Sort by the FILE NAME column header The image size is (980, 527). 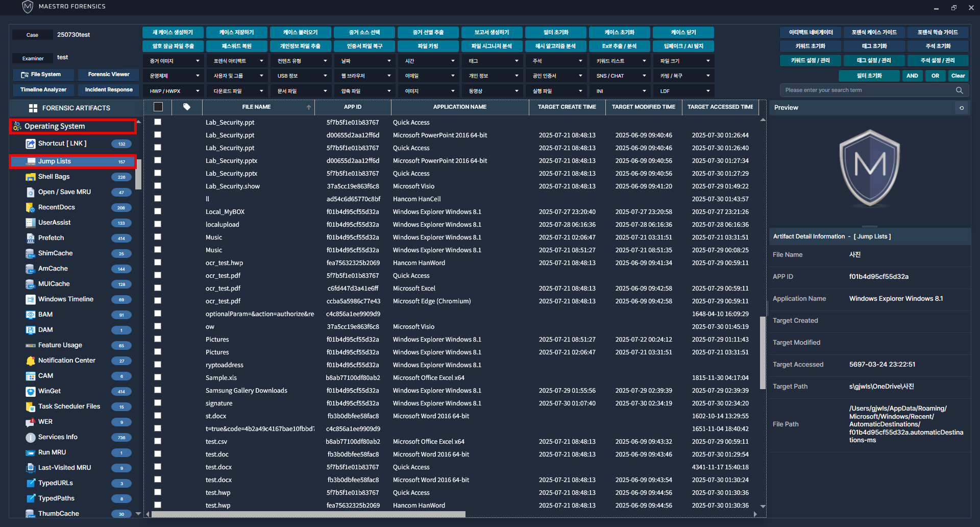[x=258, y=107]
